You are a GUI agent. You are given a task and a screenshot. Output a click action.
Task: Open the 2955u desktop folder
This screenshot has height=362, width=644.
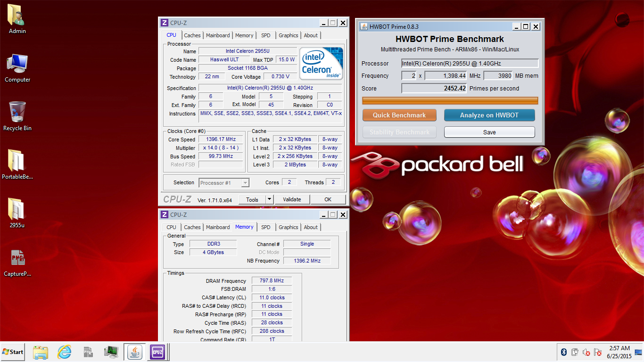17,213
